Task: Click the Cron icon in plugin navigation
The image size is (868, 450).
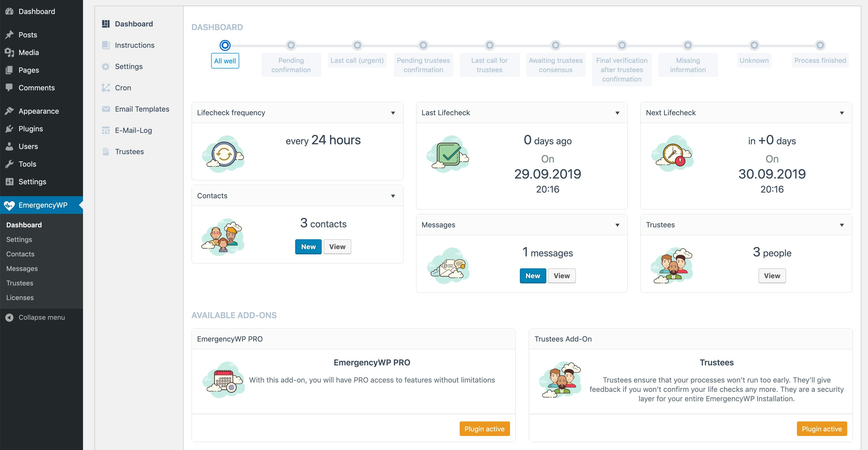Action: coord(106,88)
